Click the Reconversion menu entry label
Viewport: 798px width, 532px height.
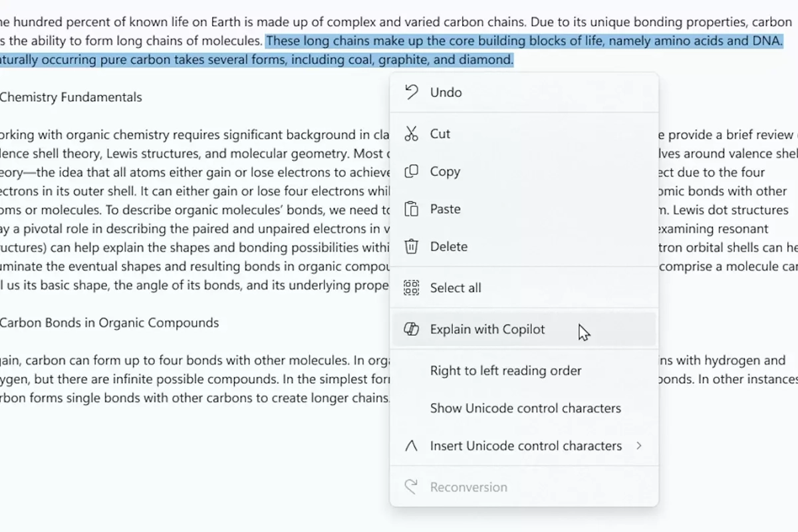pyautogui.click(x=468, y=487)
